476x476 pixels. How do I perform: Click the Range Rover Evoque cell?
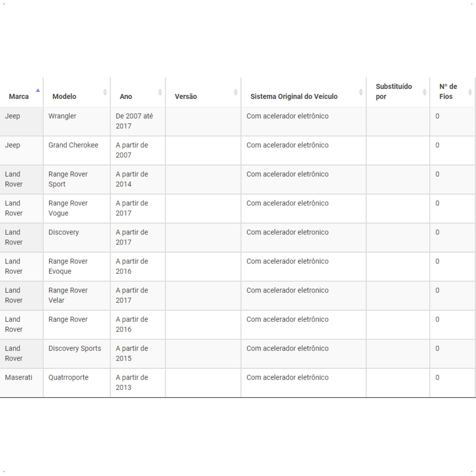pyautogui.click(x=77, y=267)
